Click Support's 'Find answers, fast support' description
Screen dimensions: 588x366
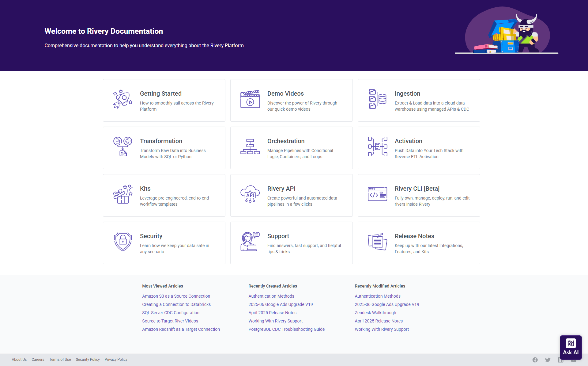304,249
